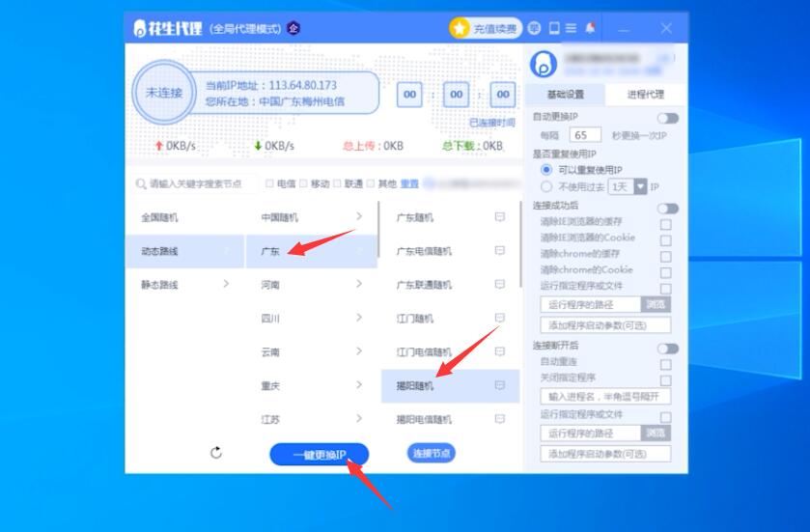This screenshot has width=810, height=532.
Task: Switch to the 基础设置 tab
Action: pyautogui.click(x=565, y=95)
